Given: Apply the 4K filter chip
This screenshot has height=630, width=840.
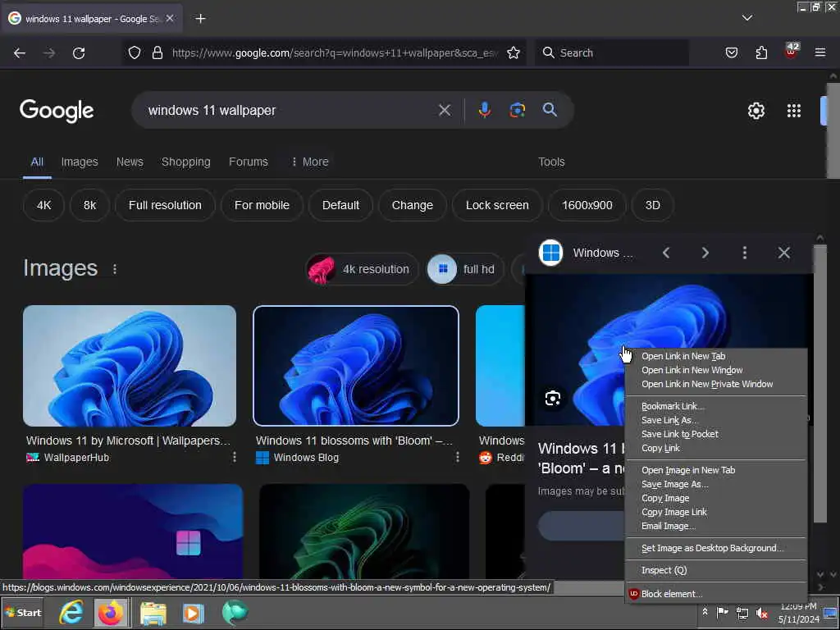Looking at the screenshot, I should tap(44, 205).
